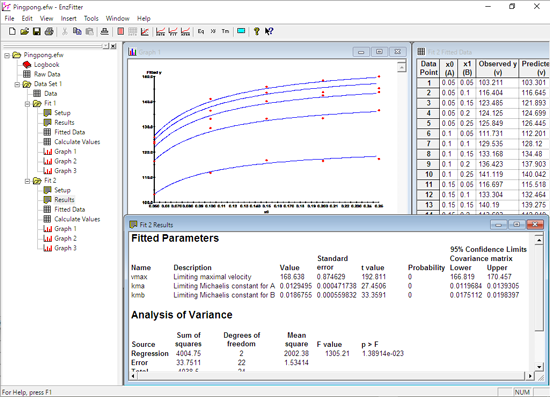Select Results under Fit 2
550x397 pixels.
pos(64,200)
